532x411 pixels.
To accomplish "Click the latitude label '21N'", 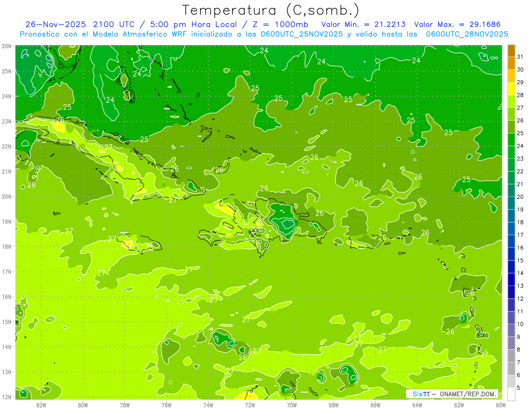I will coord(7,171).
